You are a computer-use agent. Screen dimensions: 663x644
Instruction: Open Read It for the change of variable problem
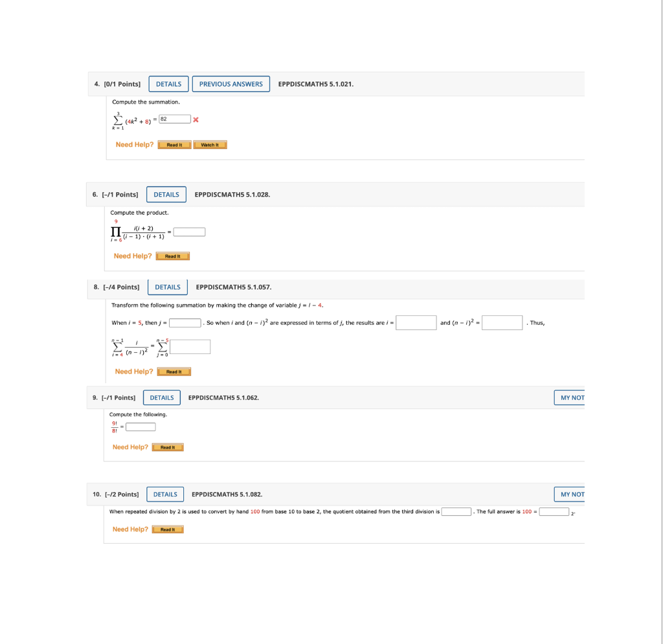pos(174,372)
